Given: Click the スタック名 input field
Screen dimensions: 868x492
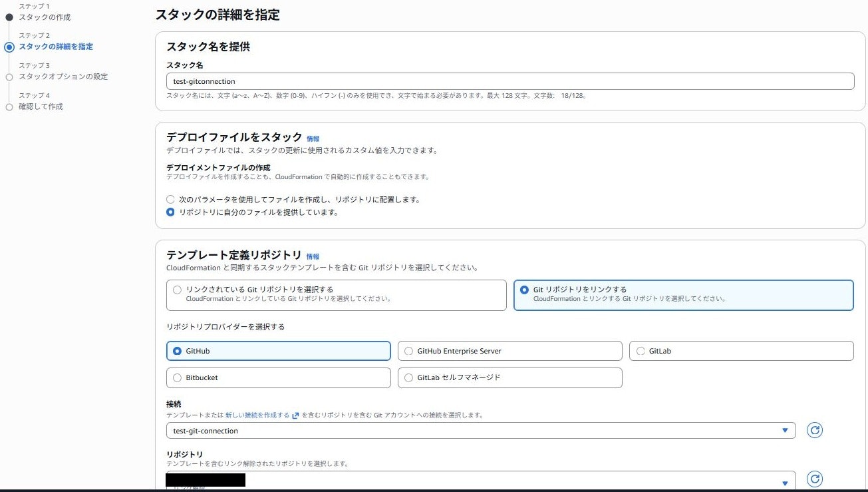Looking at the screenshot, I should tap(510, 81).
